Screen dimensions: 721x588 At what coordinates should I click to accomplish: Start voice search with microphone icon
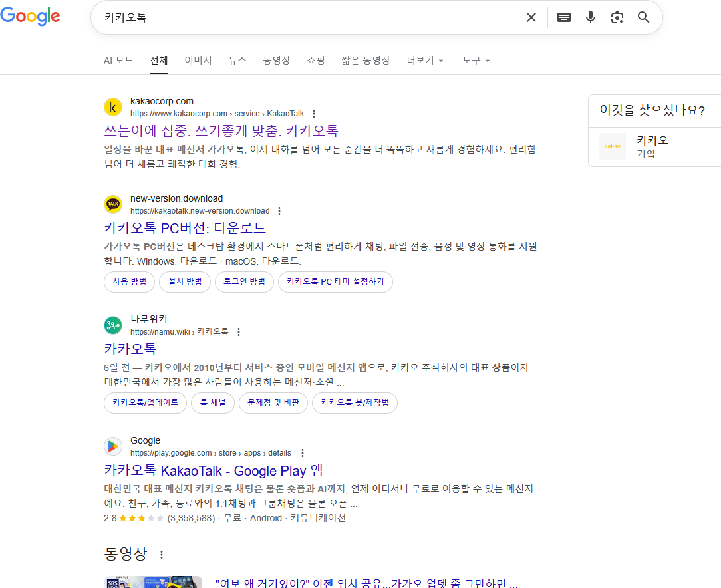[x=591, y=17]
